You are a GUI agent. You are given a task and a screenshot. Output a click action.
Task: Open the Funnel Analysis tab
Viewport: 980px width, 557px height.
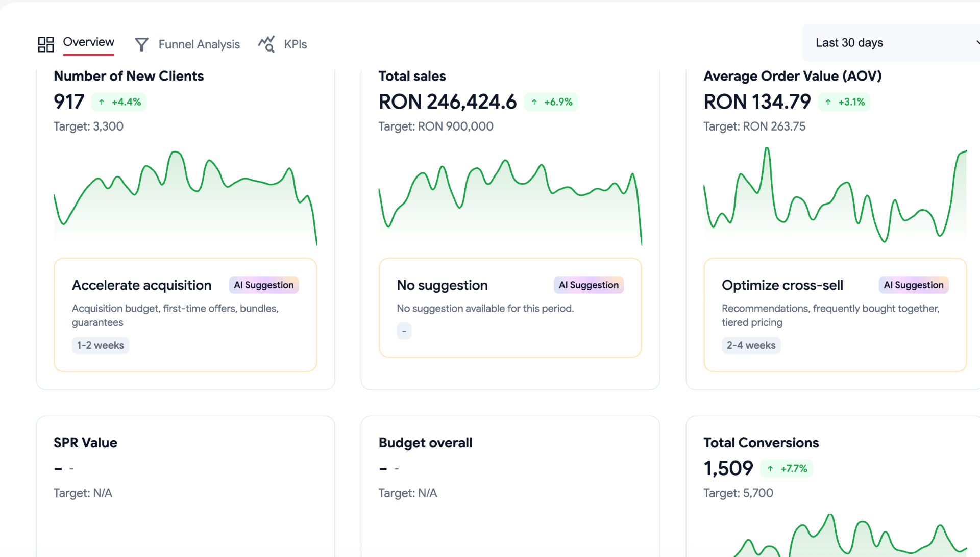coord(199,44)
